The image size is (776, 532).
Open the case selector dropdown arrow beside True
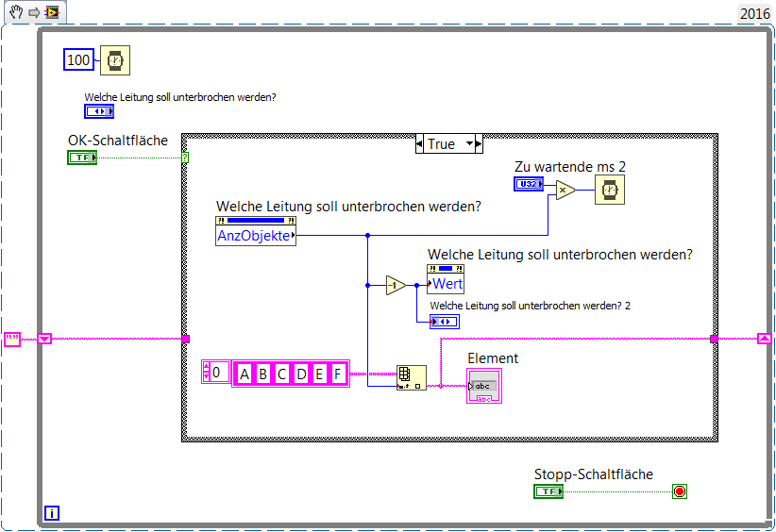[469, 144]
